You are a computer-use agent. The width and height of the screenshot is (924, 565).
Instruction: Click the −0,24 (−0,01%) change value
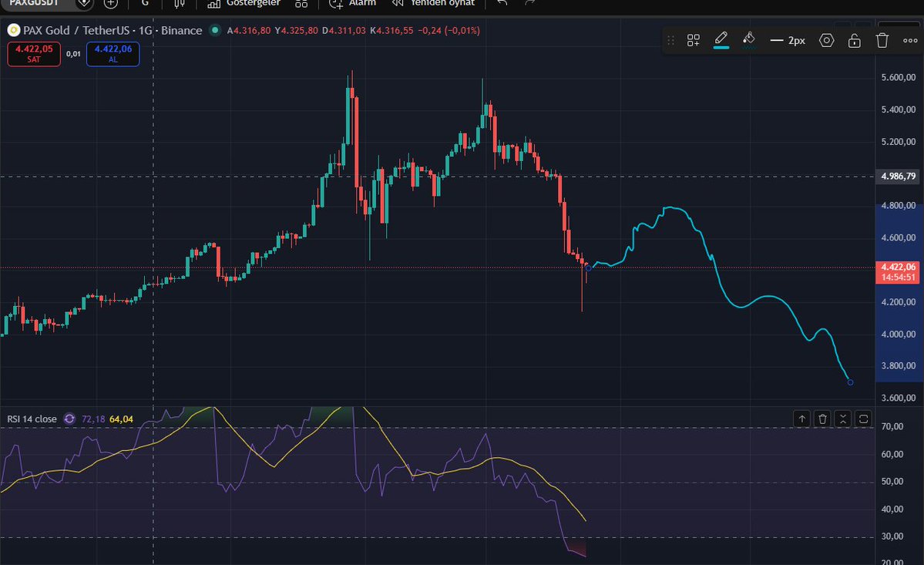[x=449, y=31]
